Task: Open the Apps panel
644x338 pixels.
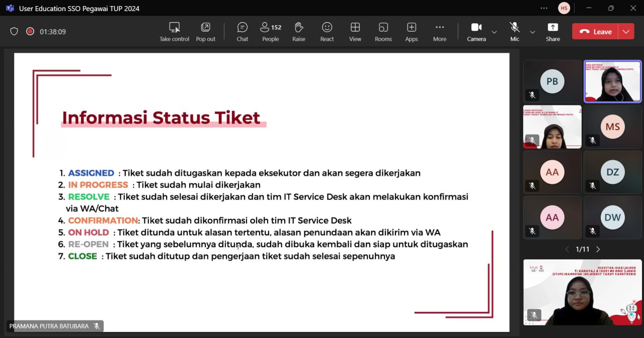Action: click(x=412, y=31)
